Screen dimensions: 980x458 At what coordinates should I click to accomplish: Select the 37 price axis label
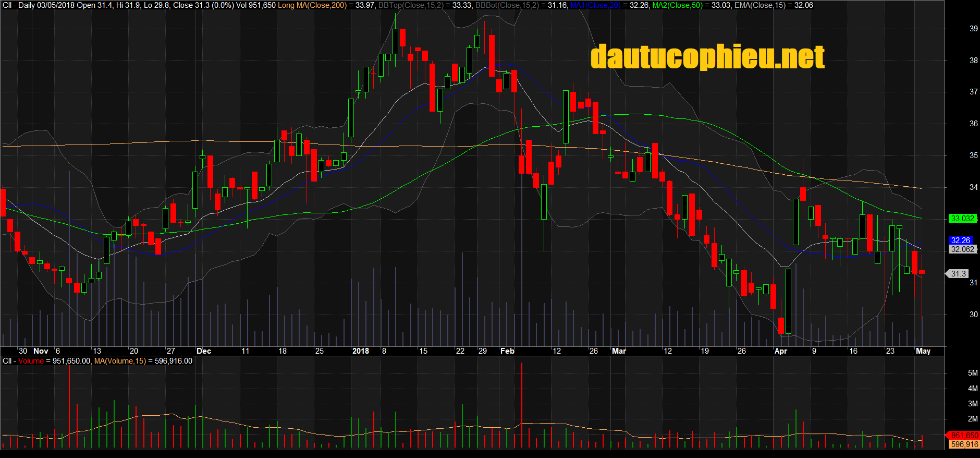coord(974,92)
